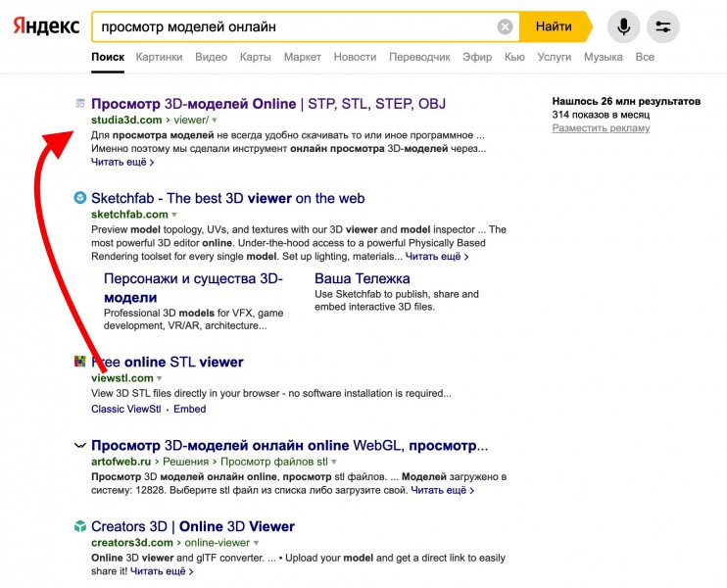Open the Эфир tab

pyautogui.click(x=477, y=57)
